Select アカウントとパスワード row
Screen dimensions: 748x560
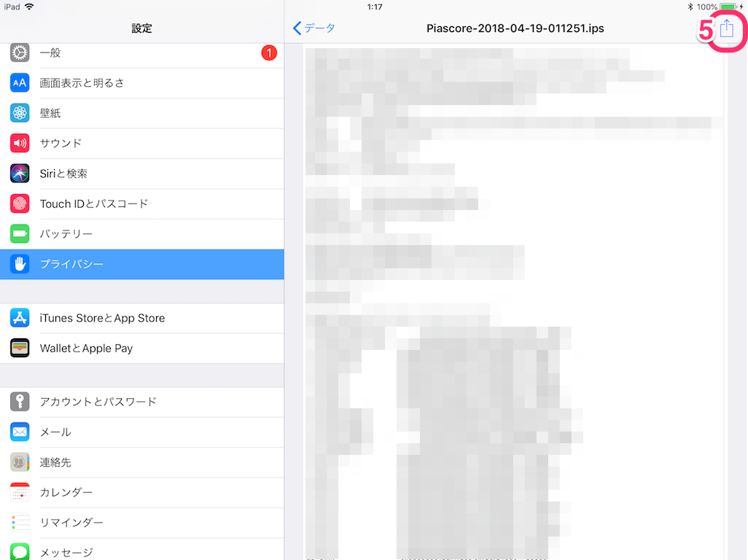click(x=142, y=402)
